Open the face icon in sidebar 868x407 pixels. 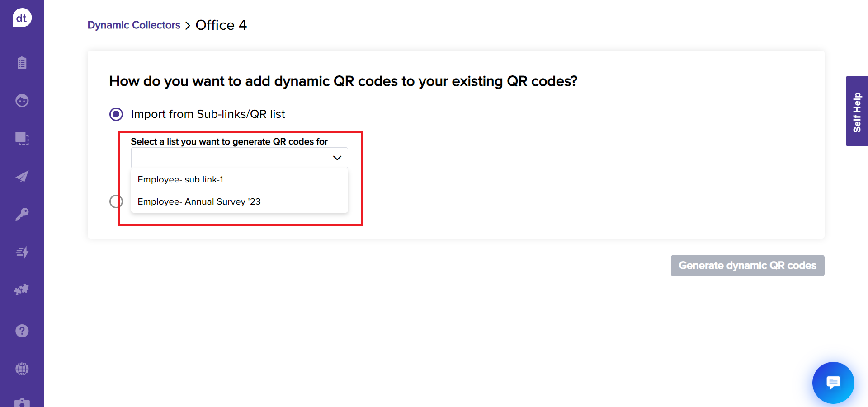[x=22, y=100]
